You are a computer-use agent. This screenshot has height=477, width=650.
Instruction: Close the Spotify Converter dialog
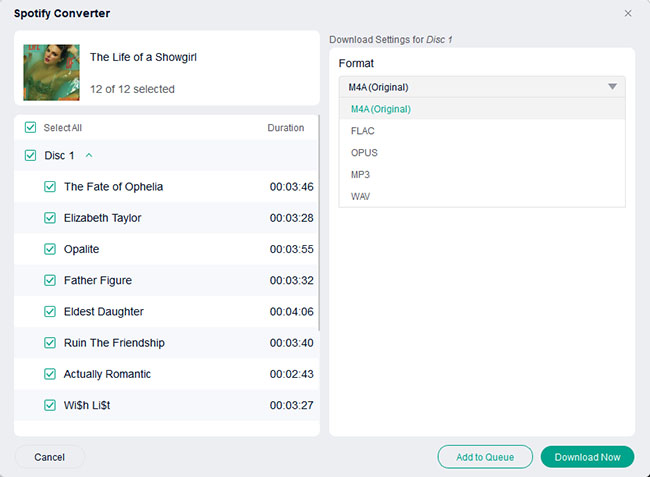[x=628, y=13]
